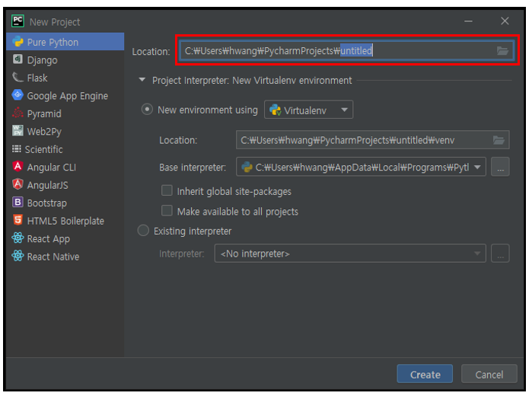
Task: Browse folder for venv Location
Action: click(499, 140)
